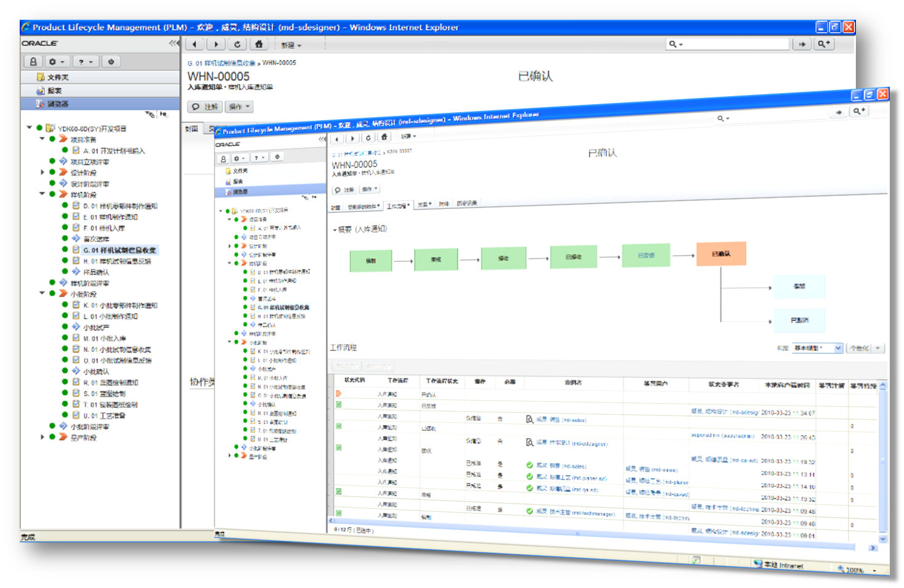Click Forward arrow in the back window toolbar
This screenshot has width=904, height=588.
(216, 44)
